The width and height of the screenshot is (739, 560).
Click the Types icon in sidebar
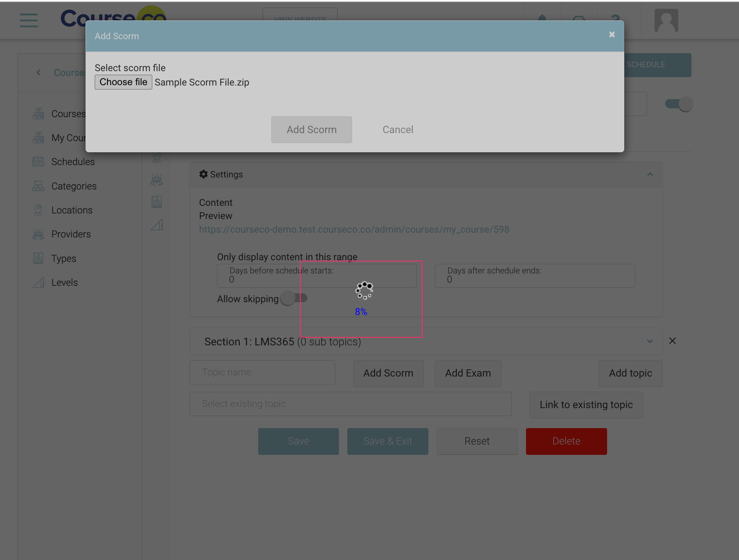point(38,259)
